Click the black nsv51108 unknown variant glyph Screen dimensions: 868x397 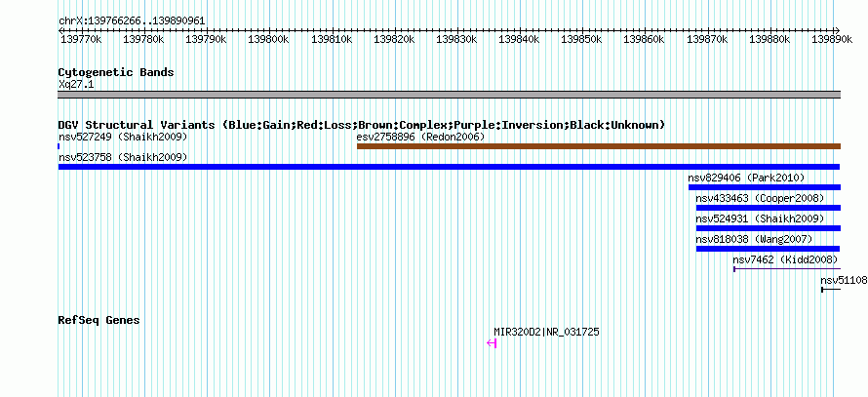click(831, 290)
